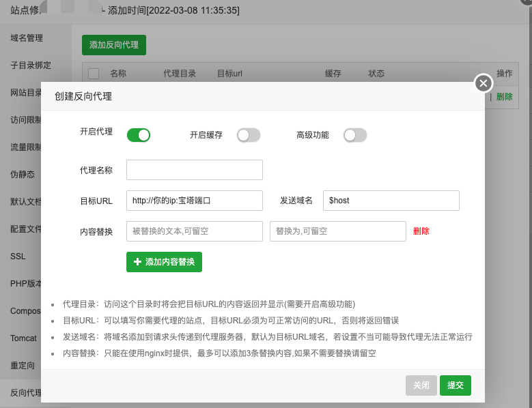Click the red 删除 link beside content replace

(421, 231)
